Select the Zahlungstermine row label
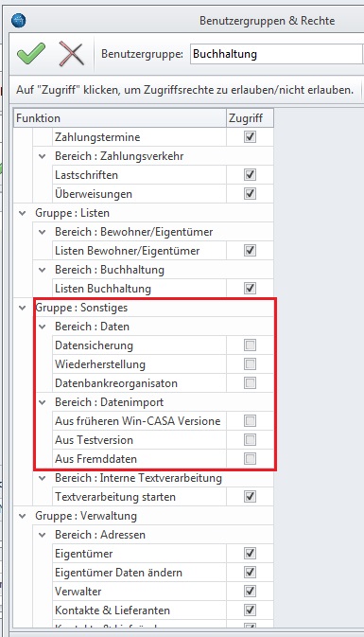Image resolution: width=364 pixels, height=637 pixels. tap(97, 137)
